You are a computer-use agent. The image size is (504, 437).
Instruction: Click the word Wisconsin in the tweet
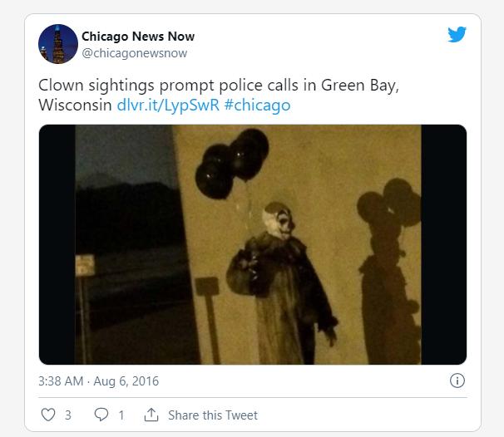[75, 105]
